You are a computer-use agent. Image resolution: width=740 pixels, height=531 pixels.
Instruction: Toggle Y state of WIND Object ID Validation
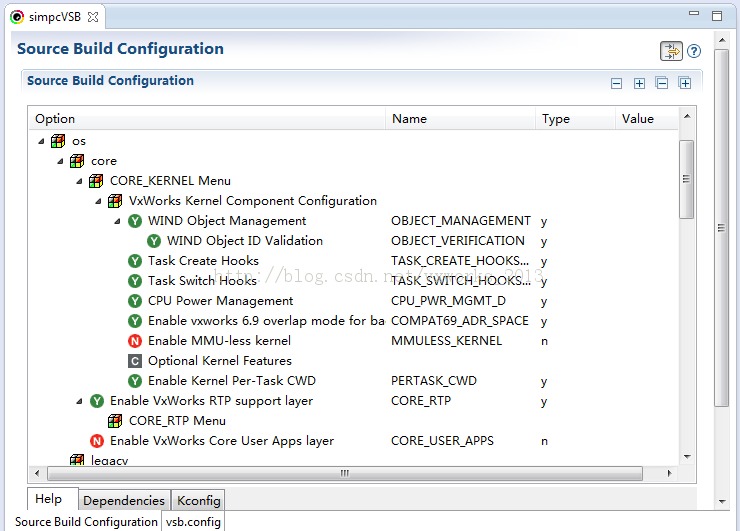click(x=154, y=241)
